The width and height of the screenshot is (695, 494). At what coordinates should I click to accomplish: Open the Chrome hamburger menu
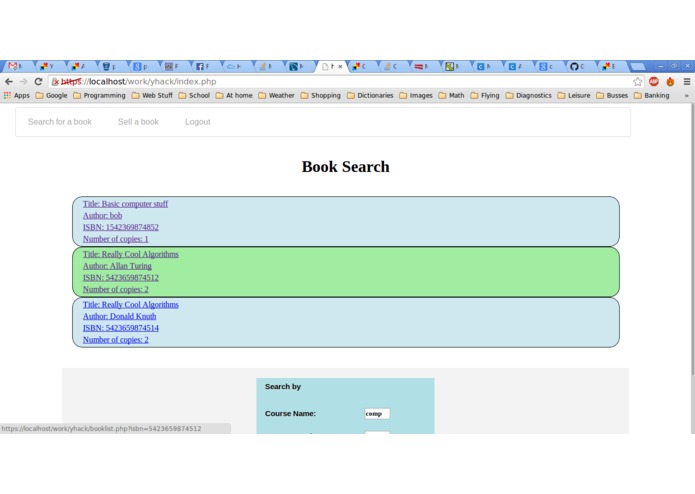[687, 82]
